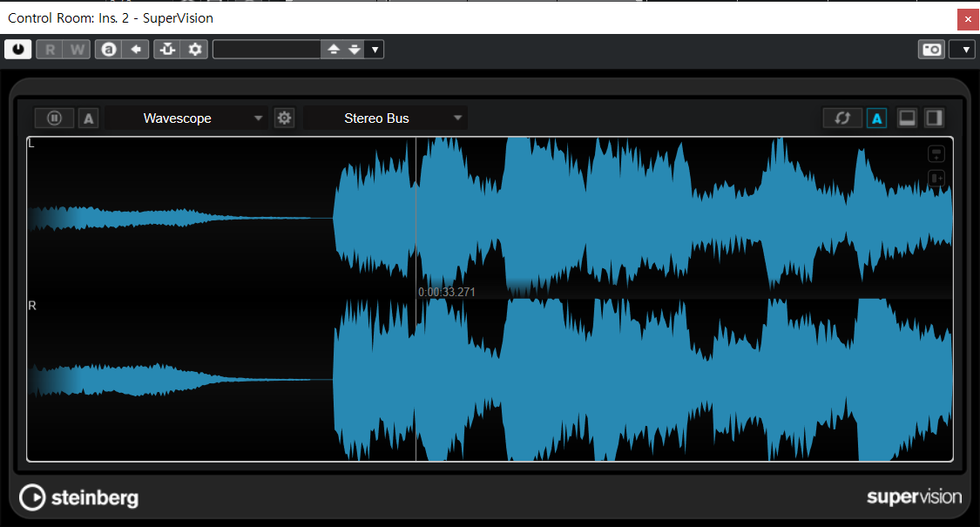Switch between A/B settings
This screenshot has height=527, width=980.
coord(109,50)
